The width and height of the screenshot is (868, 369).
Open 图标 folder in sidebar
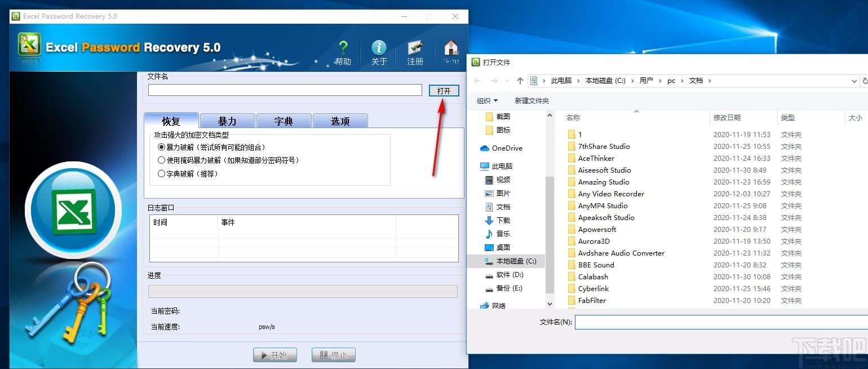[x=498, y=130]
